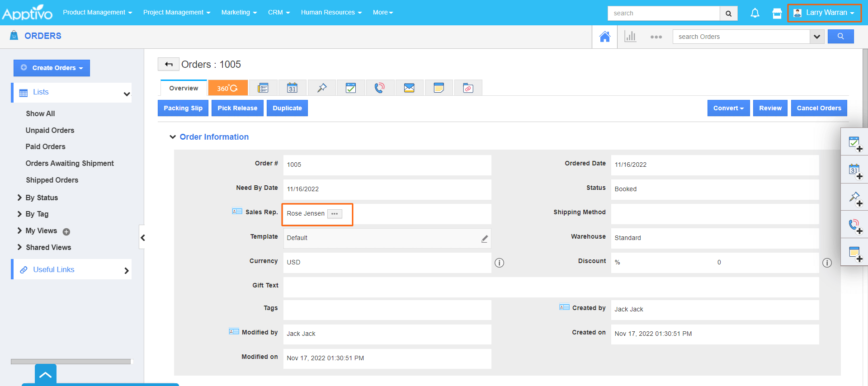Expand the By Status tree item
Screen dimensions: 868x386
(x=19, y=198)
